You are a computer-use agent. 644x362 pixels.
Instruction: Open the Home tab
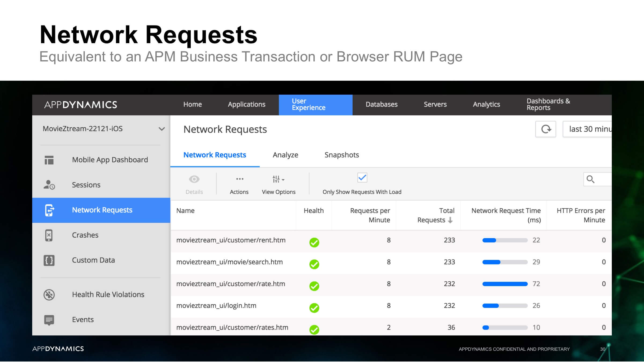[x=192, y=104]
